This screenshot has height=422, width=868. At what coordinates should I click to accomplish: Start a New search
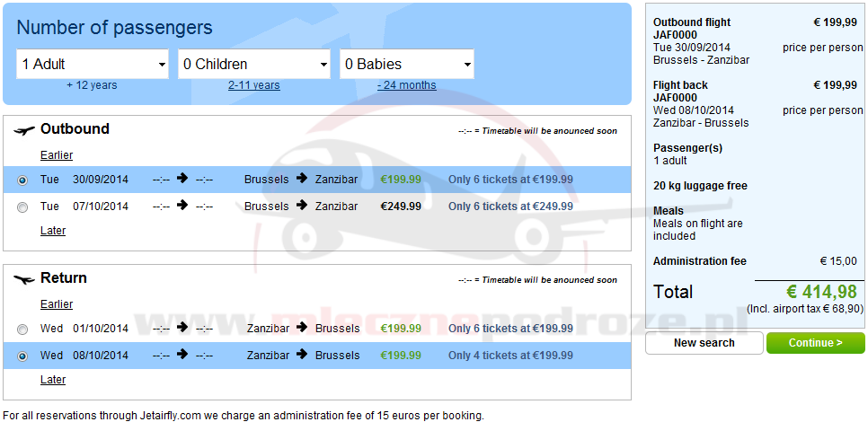point(704,343)
